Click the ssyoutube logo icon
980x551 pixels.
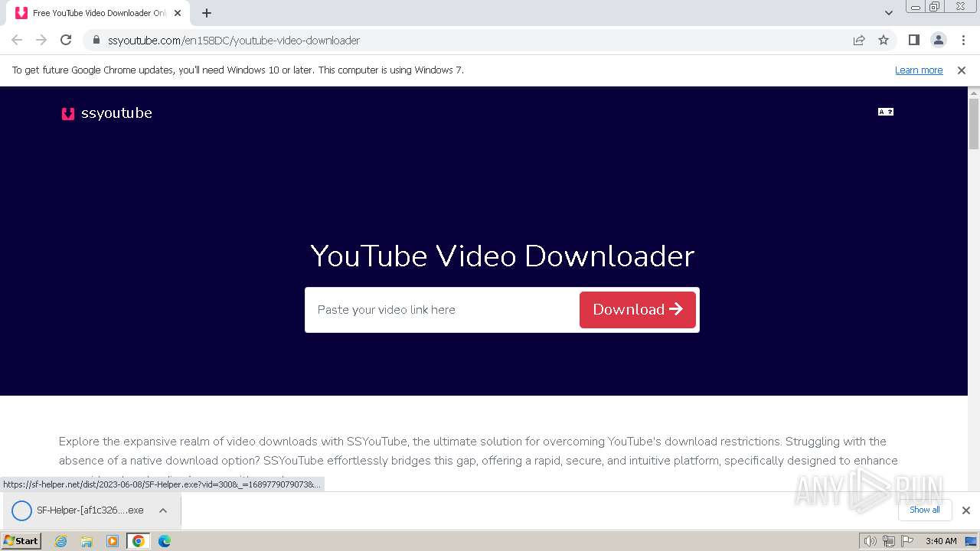point(68,113)
